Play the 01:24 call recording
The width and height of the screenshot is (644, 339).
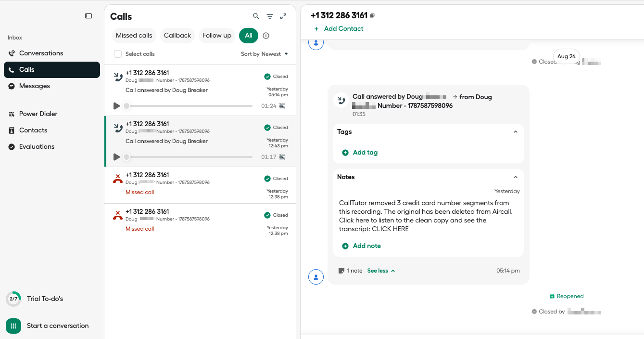pos(116,106)
